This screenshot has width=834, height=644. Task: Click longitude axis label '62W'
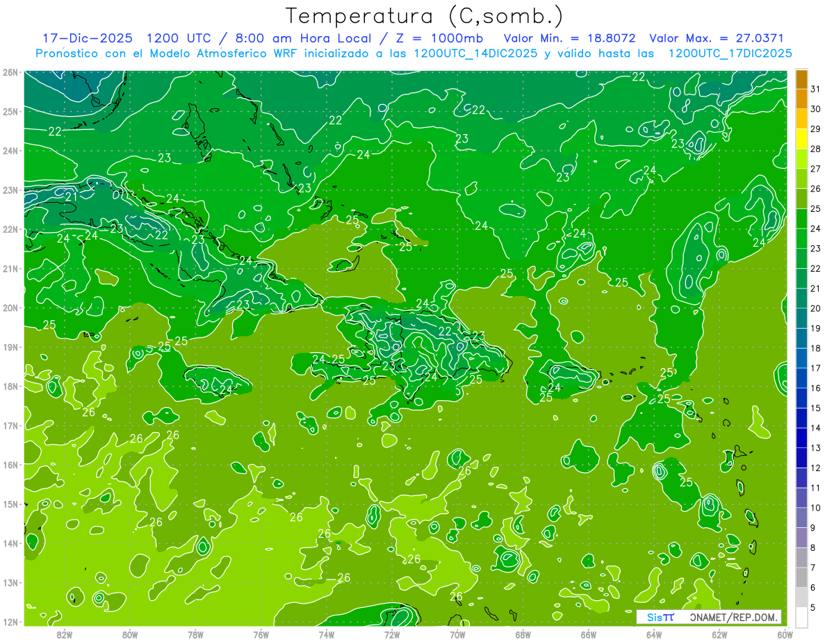click(x=719, y=634)
